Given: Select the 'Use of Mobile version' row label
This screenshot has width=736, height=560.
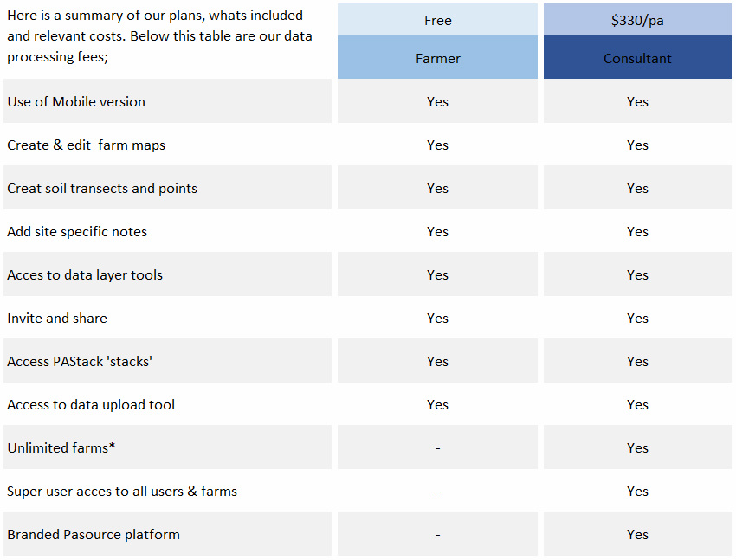Looking at the screenshot, I should coord(76,101).
